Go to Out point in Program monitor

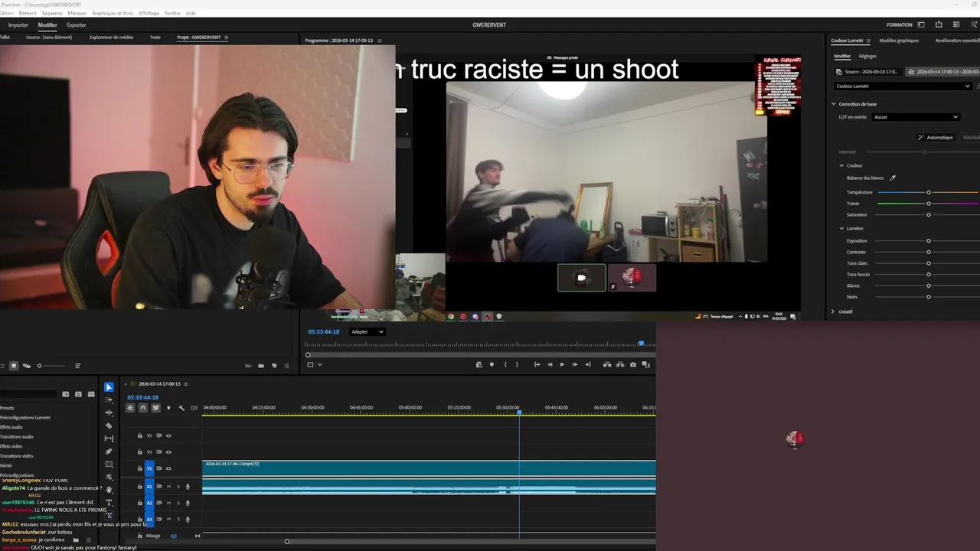click(x=588, y=364)
